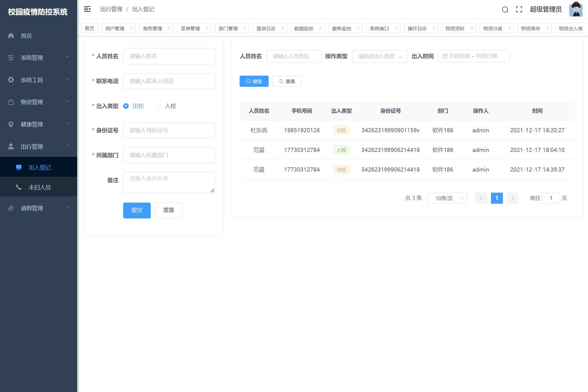Go to next page arrow in pagination
The image size is (588, 392).
(x=513, y=198)
